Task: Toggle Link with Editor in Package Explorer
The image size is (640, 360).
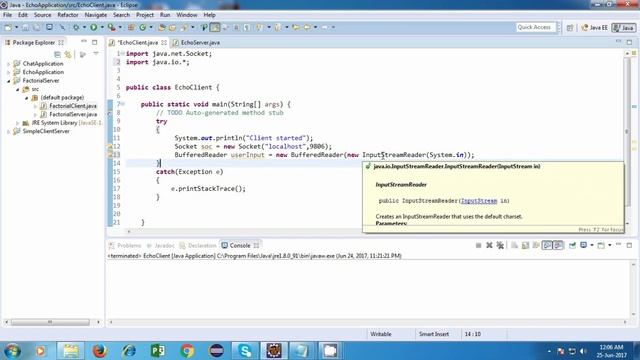Action: (68, 54)
